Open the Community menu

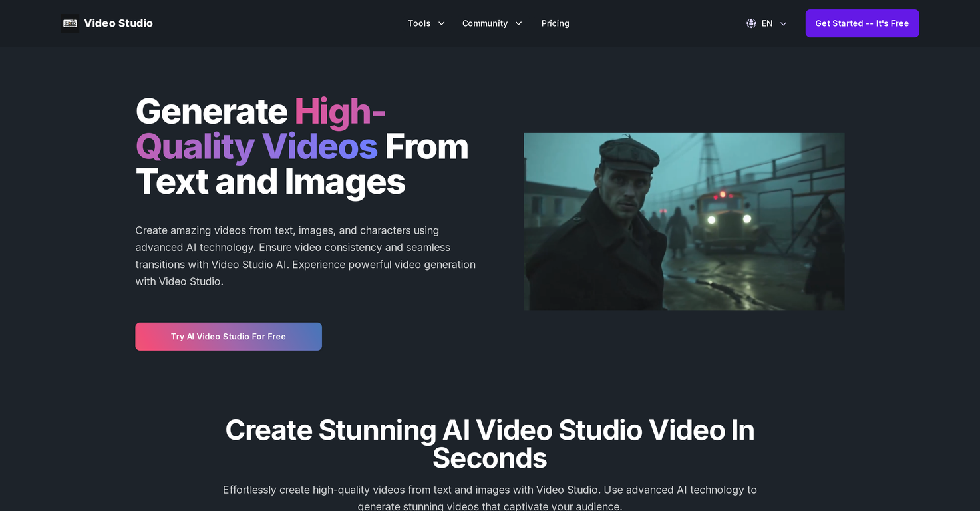[x=484, y=23]
